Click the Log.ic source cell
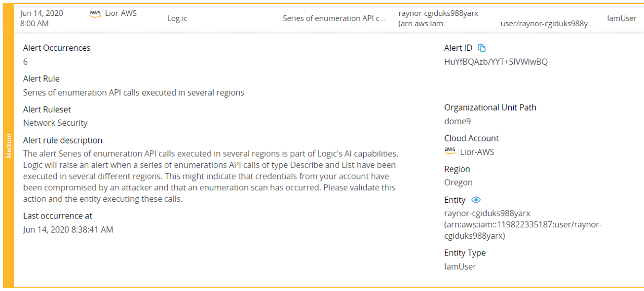The image size is (644, 291). pos(177,19)
